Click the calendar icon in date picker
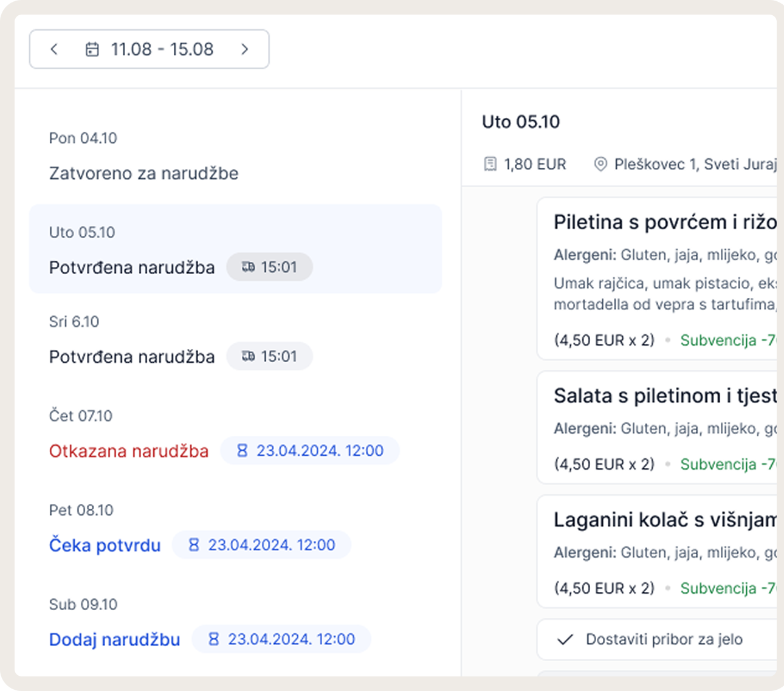The height and width of the screenshot is (691, 784). coord(92,49)
